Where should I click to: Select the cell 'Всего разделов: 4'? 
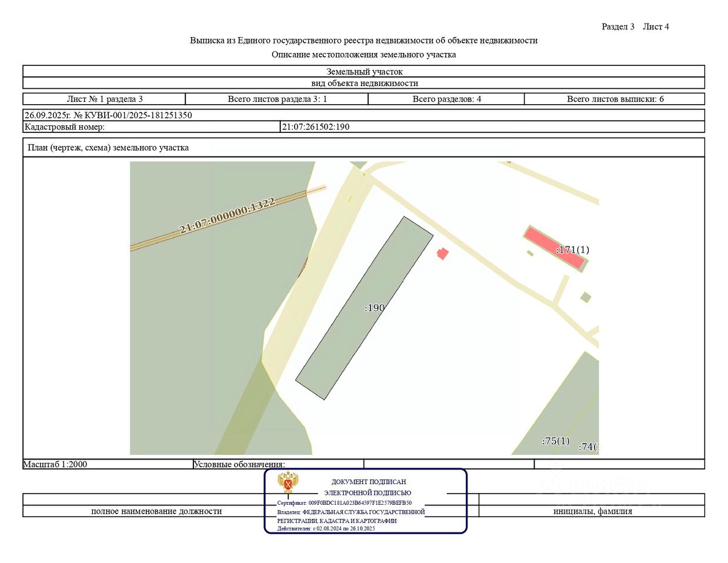446,99
